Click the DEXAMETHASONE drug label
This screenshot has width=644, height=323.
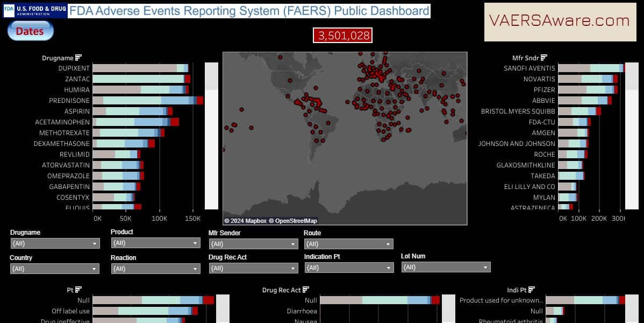click(62, 144)
